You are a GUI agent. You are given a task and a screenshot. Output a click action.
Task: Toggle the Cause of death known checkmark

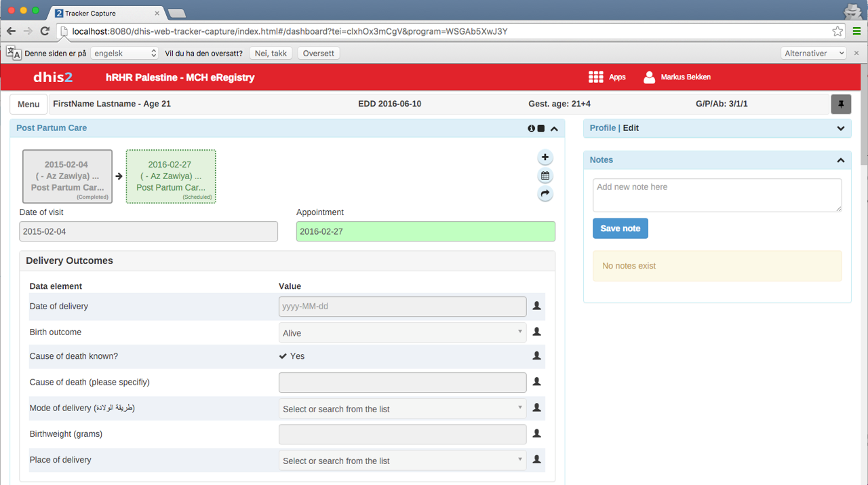(x=283, y=356)
